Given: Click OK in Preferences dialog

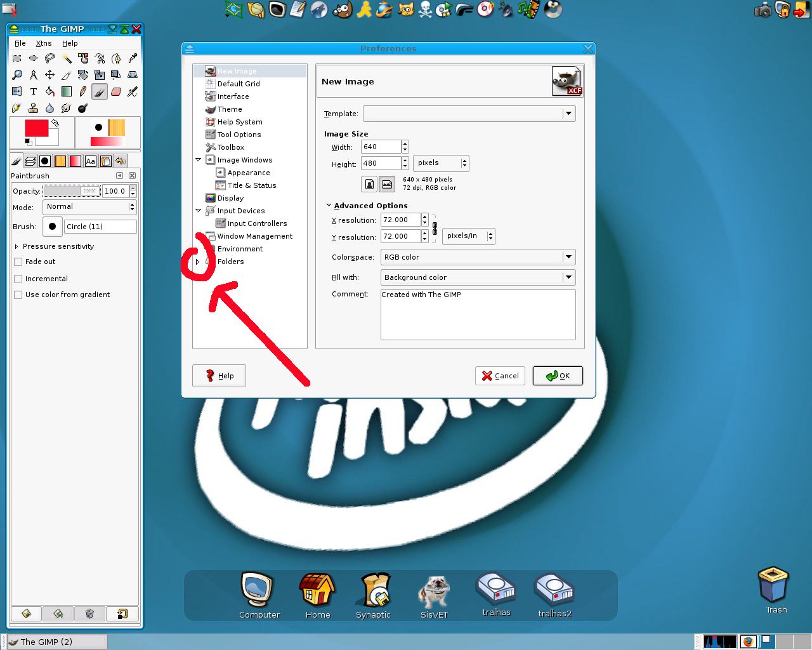Looking at the screenshot, I should click(558, 376).
